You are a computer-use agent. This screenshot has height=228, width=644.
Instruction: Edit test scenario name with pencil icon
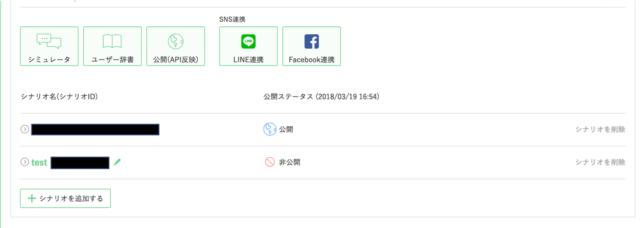(x=117, y=162)
